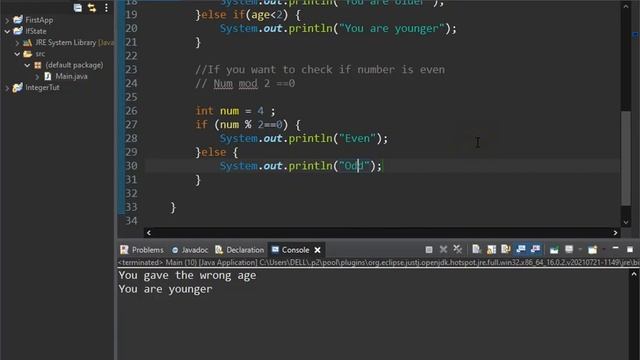640x360 pixels.
Task: Click the src source folder icon
Action: point(27,53)
